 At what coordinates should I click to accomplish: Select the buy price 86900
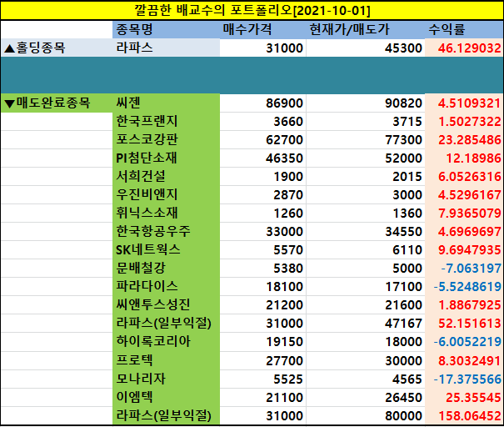pos(263,103)
